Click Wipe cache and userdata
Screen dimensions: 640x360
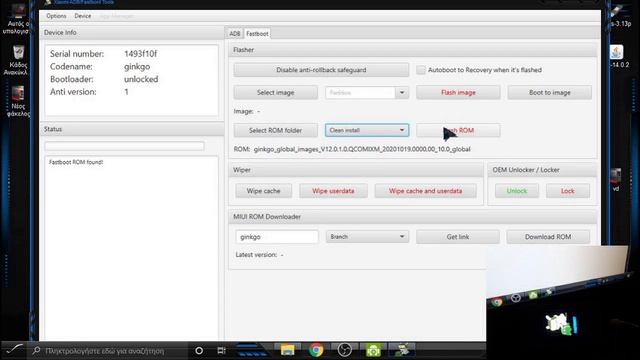tap(425, 191)
